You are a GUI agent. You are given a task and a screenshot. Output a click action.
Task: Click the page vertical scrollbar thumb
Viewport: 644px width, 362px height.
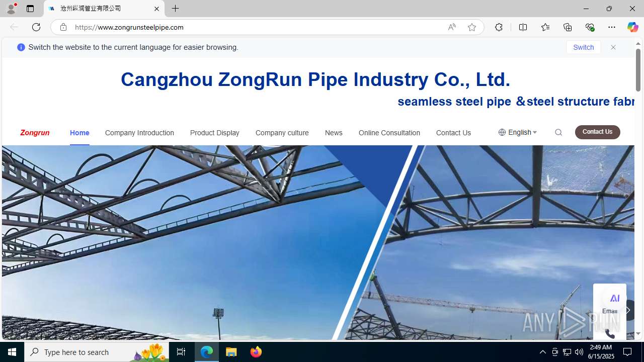(x=638, y=70)
